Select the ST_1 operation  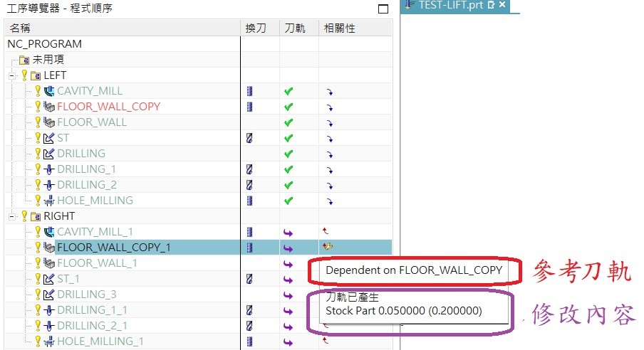(68, 279)
